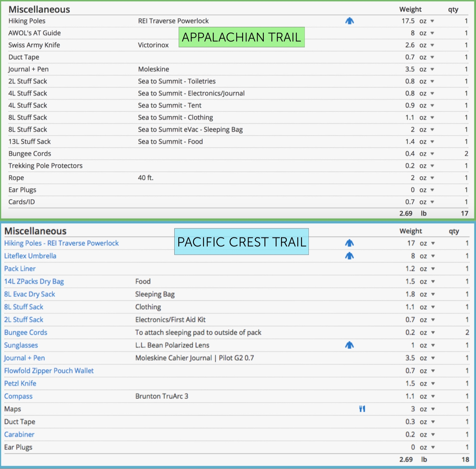
Task: Open unit dropdown for Cards/ID row
Action: (x=432, y=202)
